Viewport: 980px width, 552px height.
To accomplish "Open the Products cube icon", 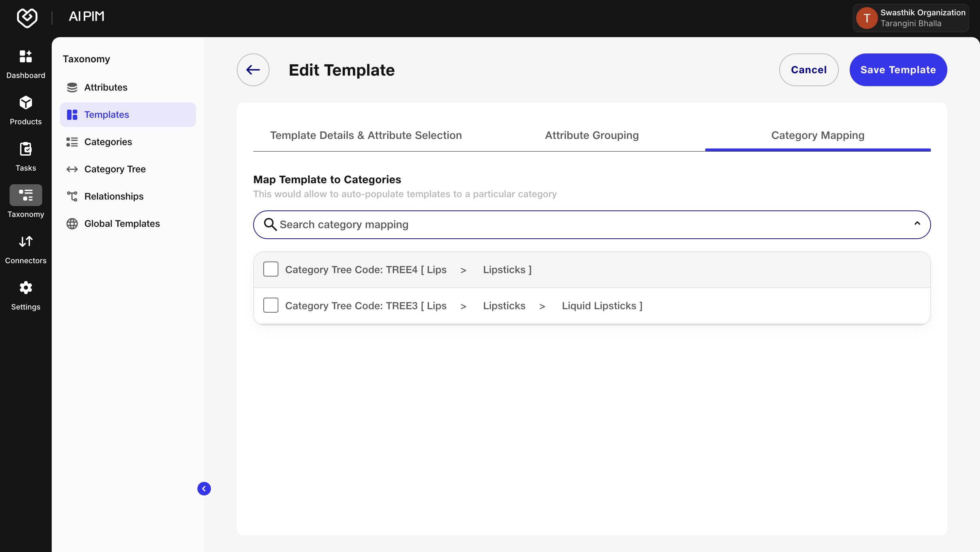I will pos(26,103).
